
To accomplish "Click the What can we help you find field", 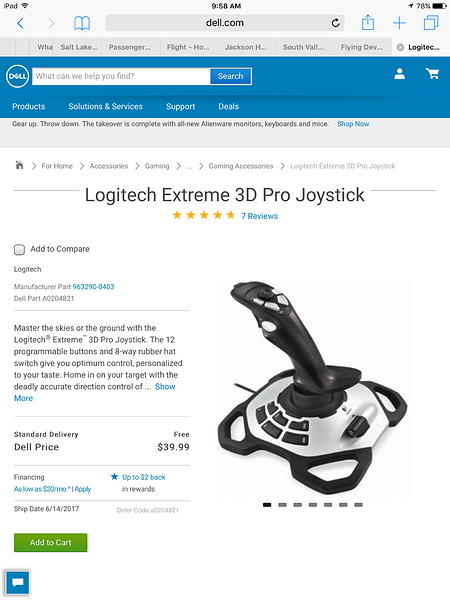I will (121, 76).
